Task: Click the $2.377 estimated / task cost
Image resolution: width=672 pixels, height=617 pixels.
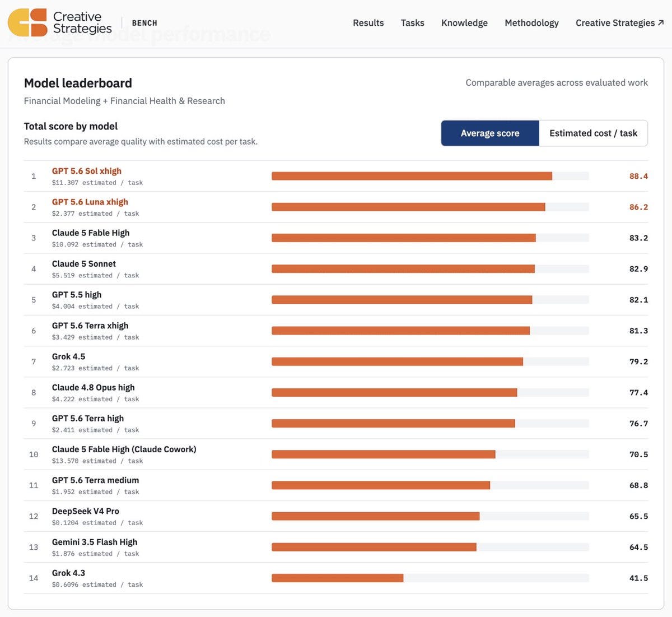Action: (96, 214)
